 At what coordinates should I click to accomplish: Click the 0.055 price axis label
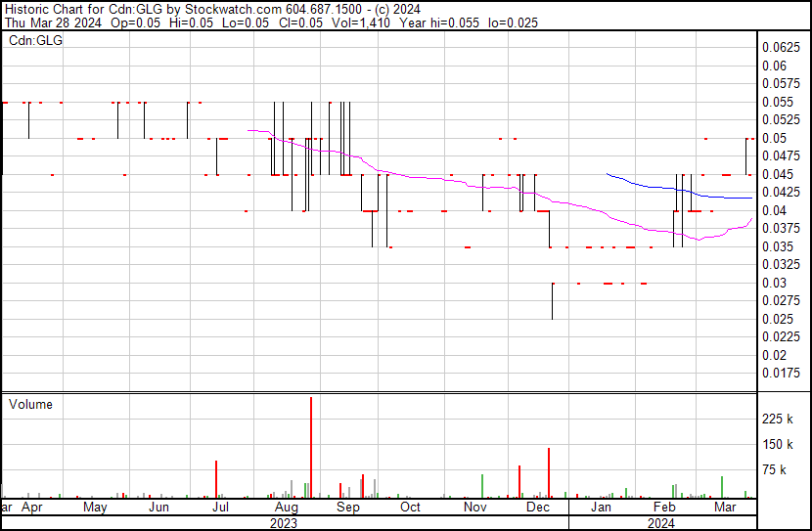778,102
